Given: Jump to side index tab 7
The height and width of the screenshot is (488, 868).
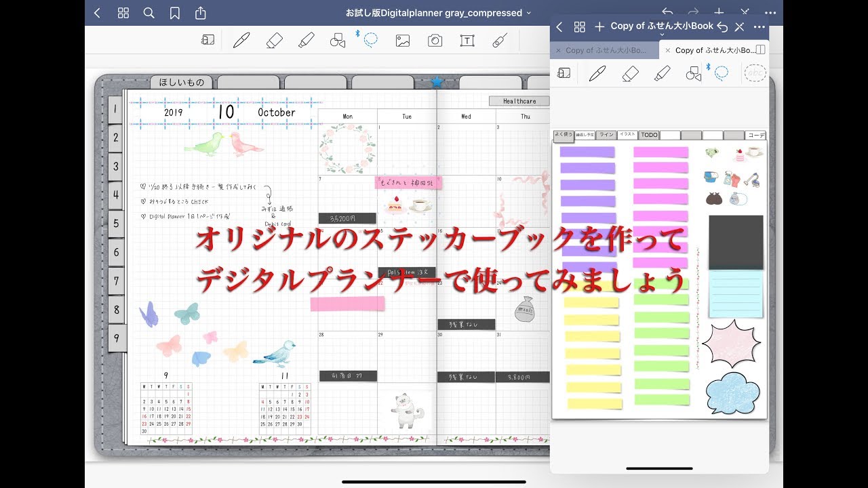Looking at the screenshot, I should [115, 280].
